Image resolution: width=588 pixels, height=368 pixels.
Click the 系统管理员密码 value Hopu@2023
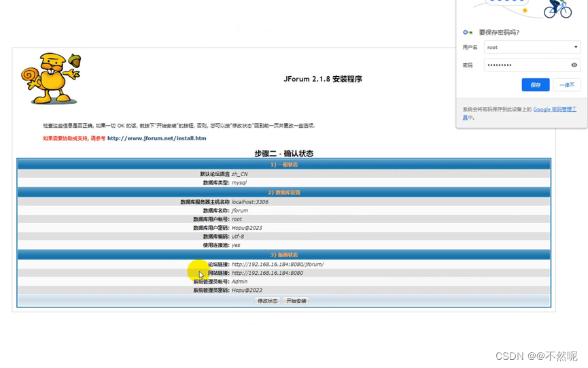(247, 290)
